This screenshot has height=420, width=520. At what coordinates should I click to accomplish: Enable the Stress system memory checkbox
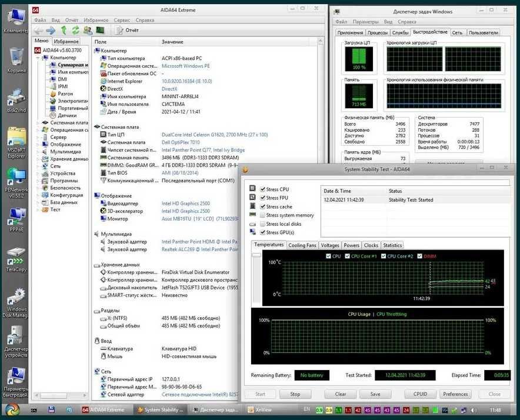click(263, 215)
